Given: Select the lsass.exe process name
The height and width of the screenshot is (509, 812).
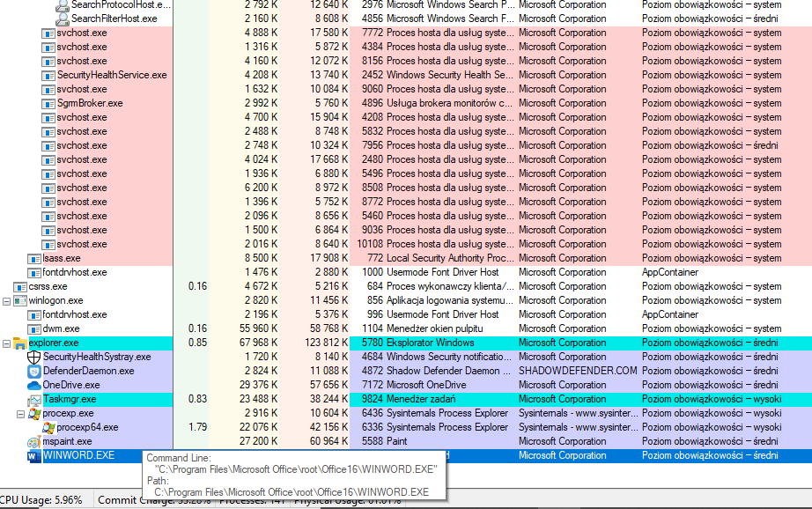Looking at the screenshot, I should coord(62,258).
